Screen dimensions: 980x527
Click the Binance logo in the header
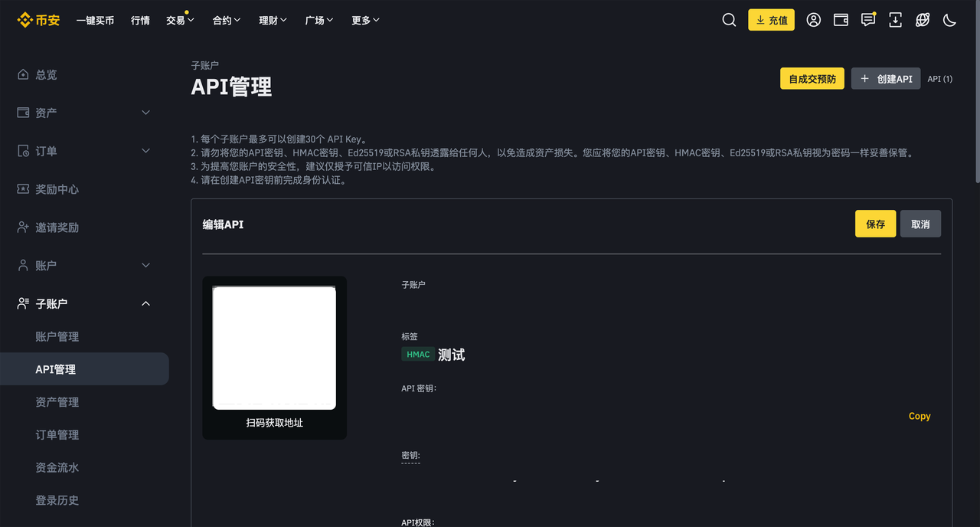tap(38, 20)
